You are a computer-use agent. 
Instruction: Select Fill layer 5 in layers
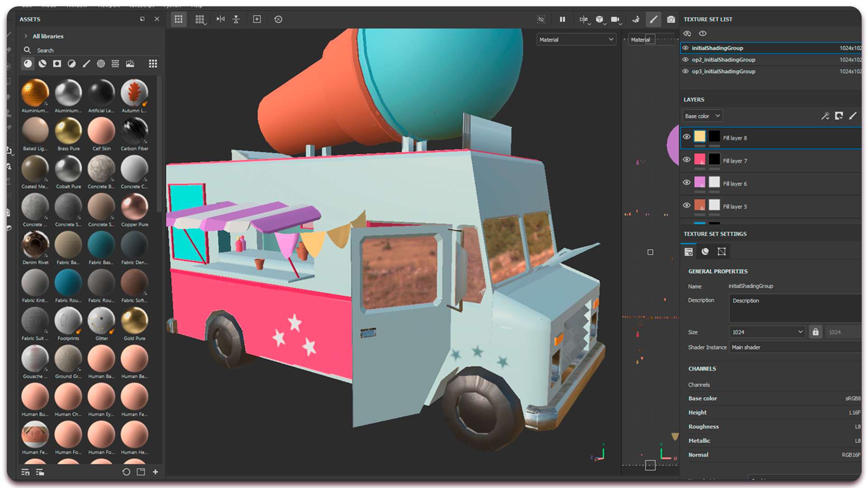pyautogui.click(x=735, y=206)
